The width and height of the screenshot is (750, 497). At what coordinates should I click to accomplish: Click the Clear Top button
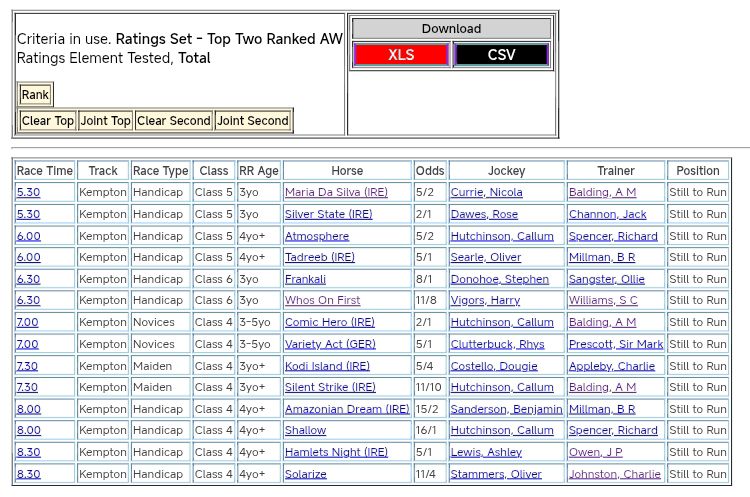pos(48,121)
